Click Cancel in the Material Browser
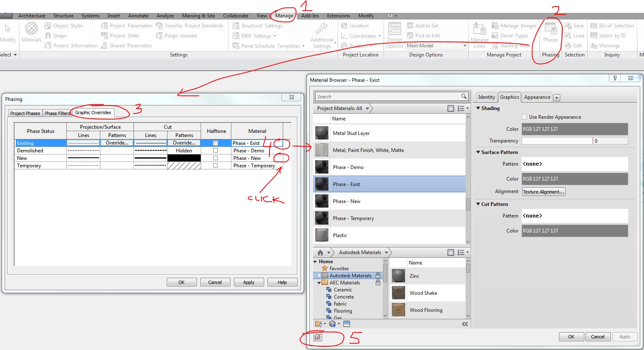Image resolution: width=644 pixels, height=350 pixels. [598, 337]
